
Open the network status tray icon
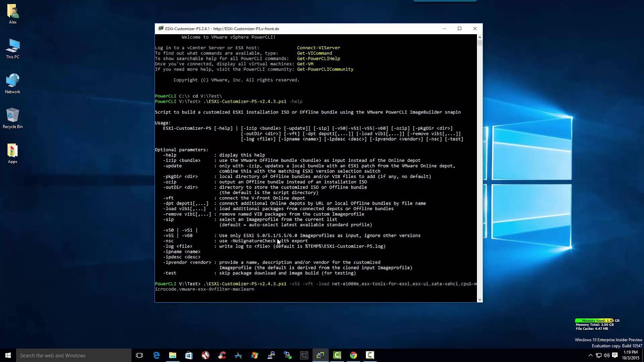point(599,355)
